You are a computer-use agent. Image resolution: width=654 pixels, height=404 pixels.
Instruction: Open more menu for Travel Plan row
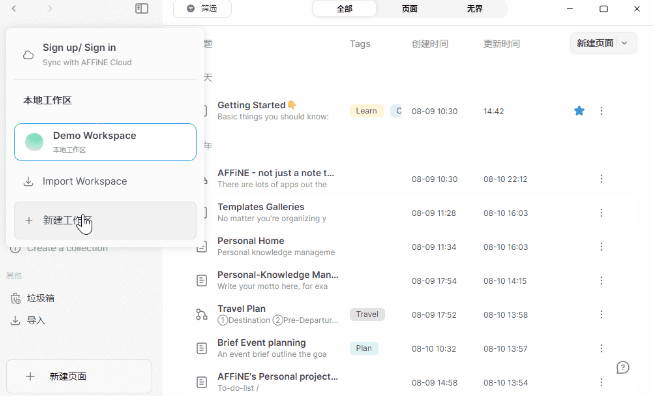point(601,315)
